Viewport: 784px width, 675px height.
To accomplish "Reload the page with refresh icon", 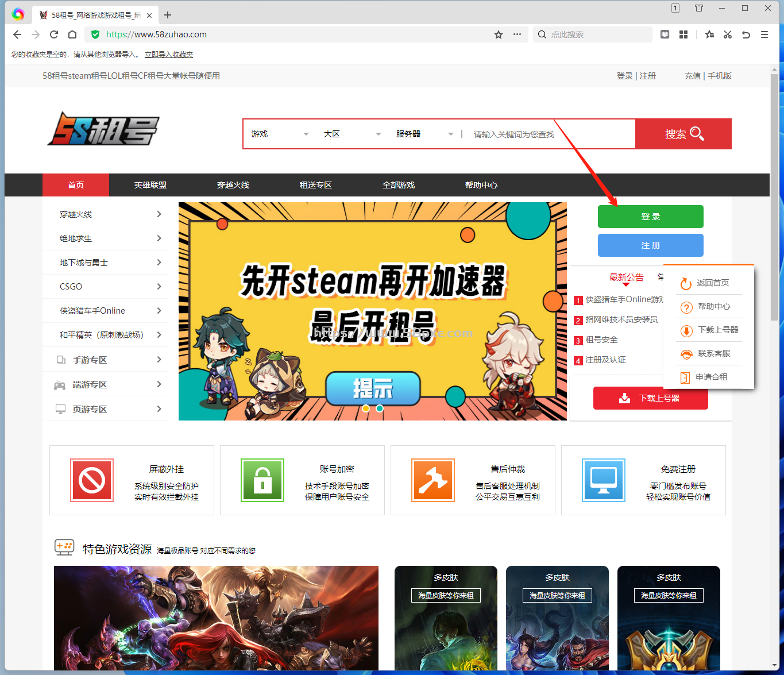I will [x=54, y=34].
